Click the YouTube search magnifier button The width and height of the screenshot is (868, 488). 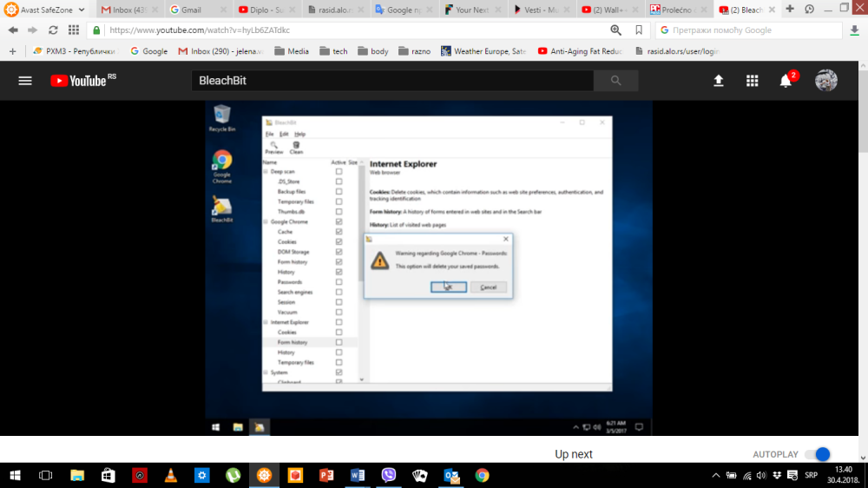pos(616,81)
